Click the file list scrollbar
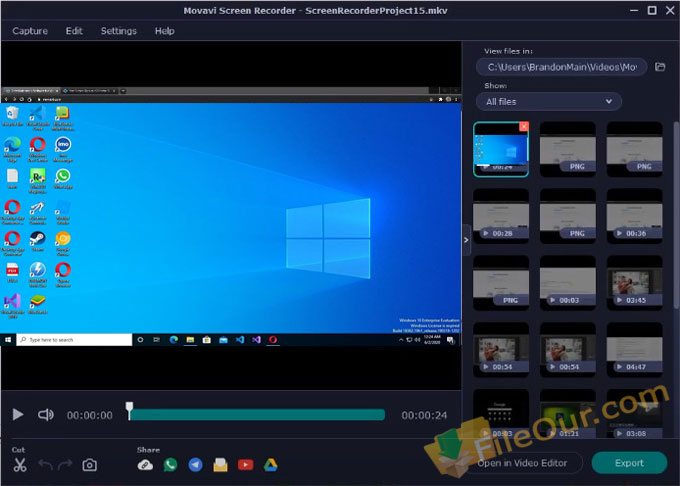 [676, 215]
